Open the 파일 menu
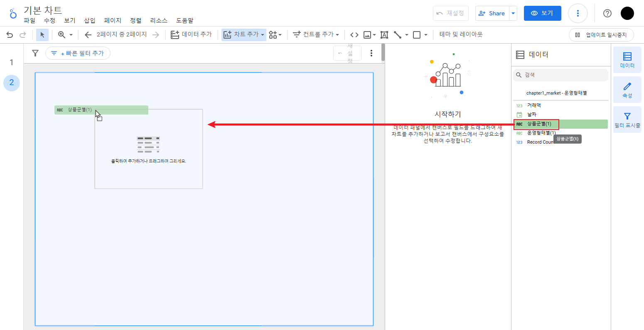 click(29, 20)
